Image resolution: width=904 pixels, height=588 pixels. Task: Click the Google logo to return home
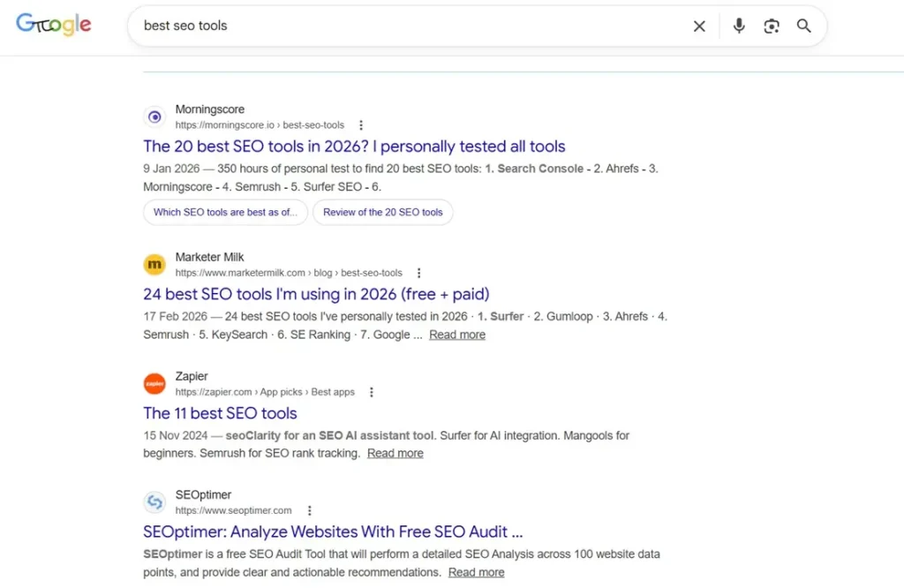pos(53,25)
